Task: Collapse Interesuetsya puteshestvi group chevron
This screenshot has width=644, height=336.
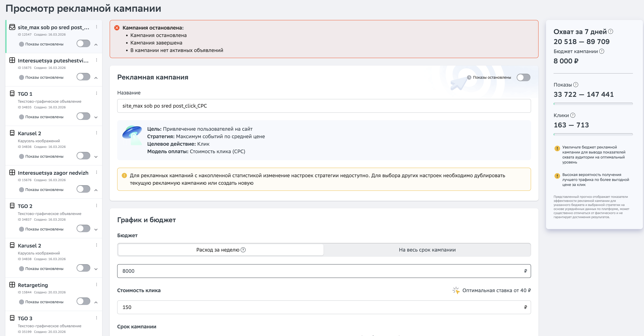Action: [x=96, y=78]
